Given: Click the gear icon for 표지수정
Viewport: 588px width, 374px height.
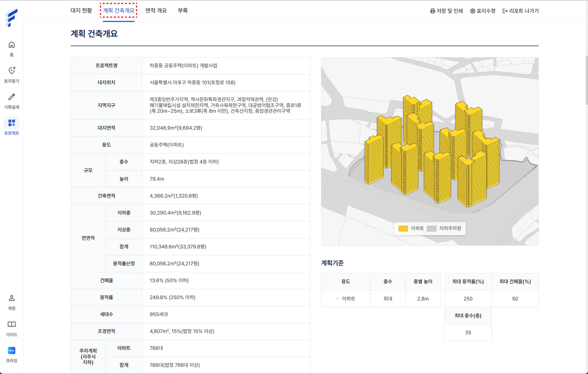Looking at the screenshot, I should (x=473, y=11).
